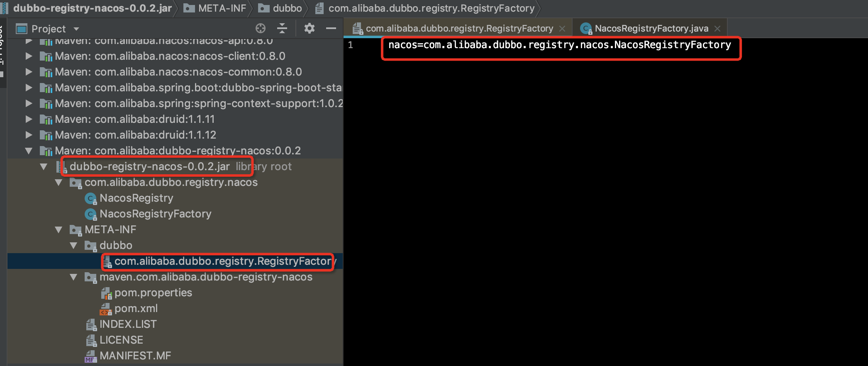868x366 pixels.
Task: Collapse Maven: com.alibaba:dubbo-registry-nacos:0.0.2
Action: coord(29,151)
